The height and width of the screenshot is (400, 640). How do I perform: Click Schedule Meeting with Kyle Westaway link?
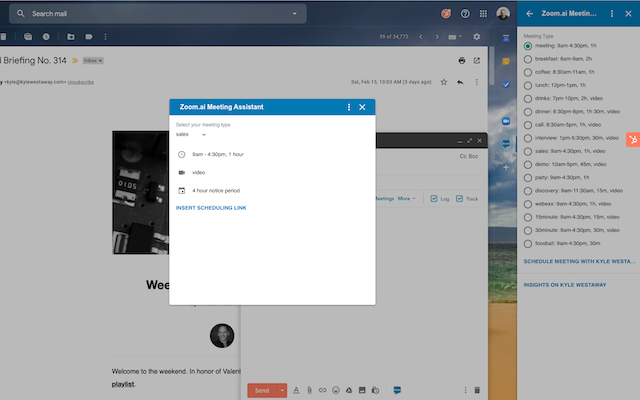point(579,260)
